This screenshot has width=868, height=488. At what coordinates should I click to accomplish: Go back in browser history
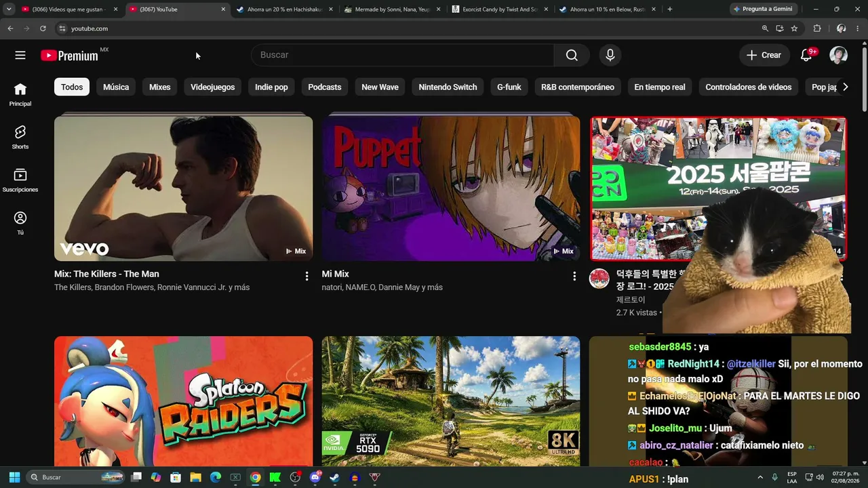pos(10,28)
